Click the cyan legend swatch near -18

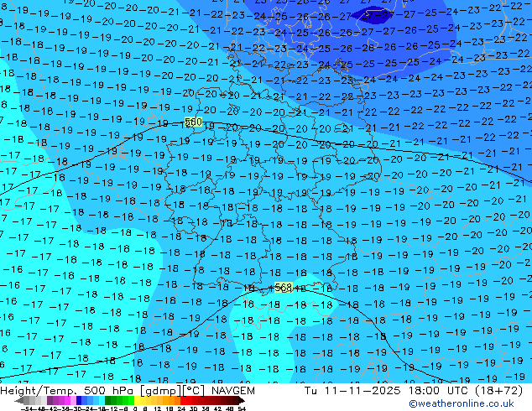(102, 400)
